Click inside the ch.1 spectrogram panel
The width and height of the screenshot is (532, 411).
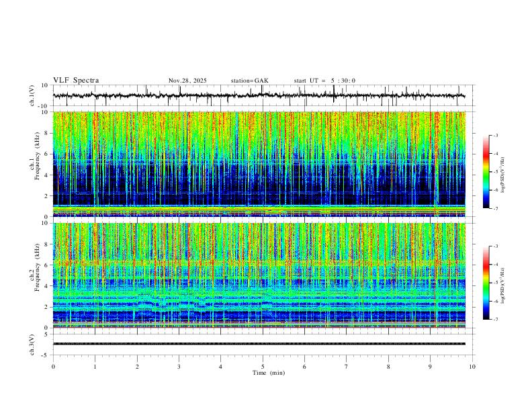[259, 164]
